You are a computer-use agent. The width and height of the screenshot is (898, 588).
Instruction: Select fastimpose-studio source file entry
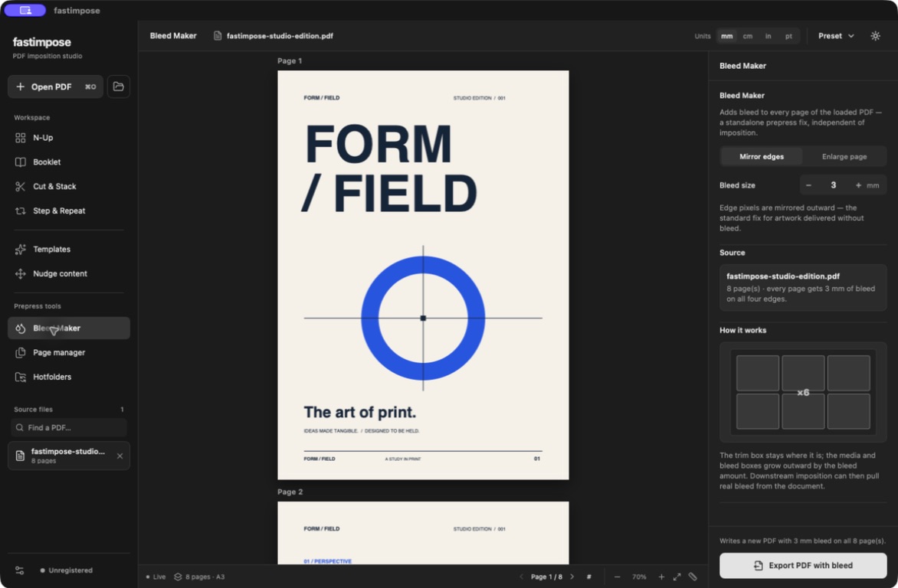click(x=69, y=456)
